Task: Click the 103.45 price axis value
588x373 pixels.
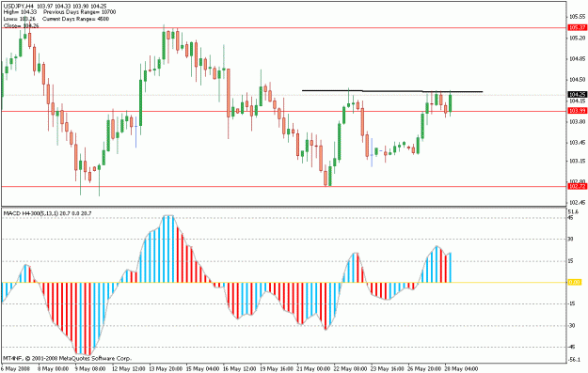Action: (x=578, y=142)
